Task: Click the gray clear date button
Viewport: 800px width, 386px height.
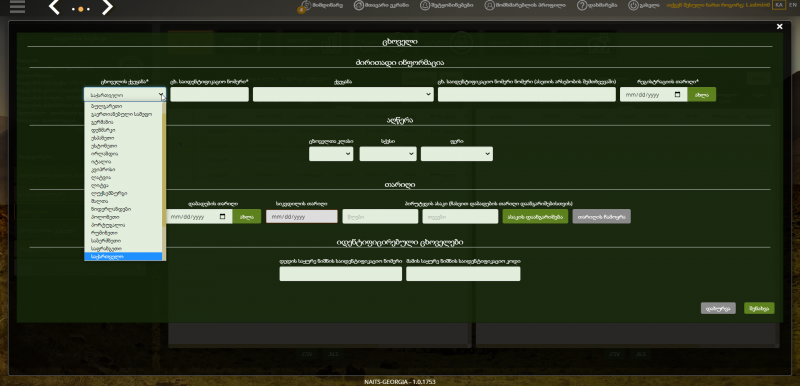Action: pyautogui.click(x=602, y=216)
